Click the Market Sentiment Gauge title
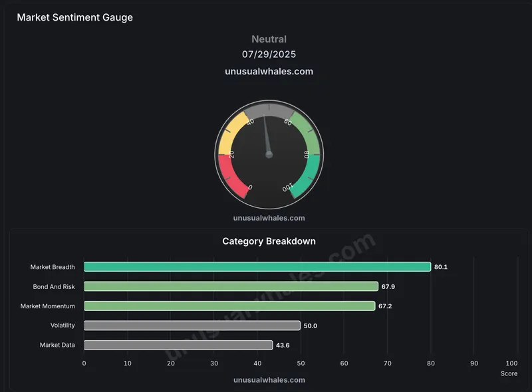Viewport: 532px width, 392px height. pyautogui.click(x=75, y=18)
